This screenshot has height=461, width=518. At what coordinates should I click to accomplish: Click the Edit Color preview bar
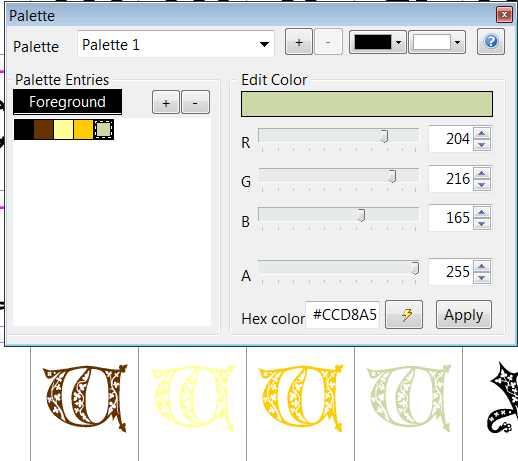pos(367,104)
